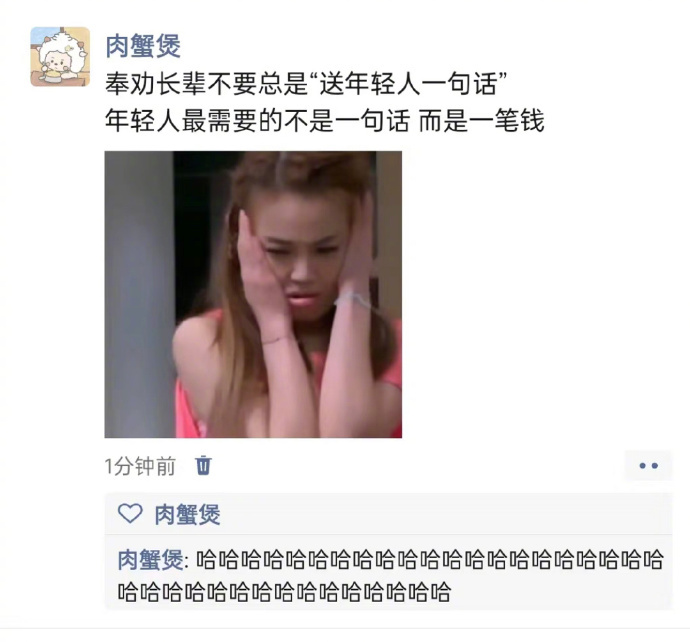This screenshot has height=642, width=690.
Task: View the photo of the woman holding her head
Action: click(x=253, y=294)
